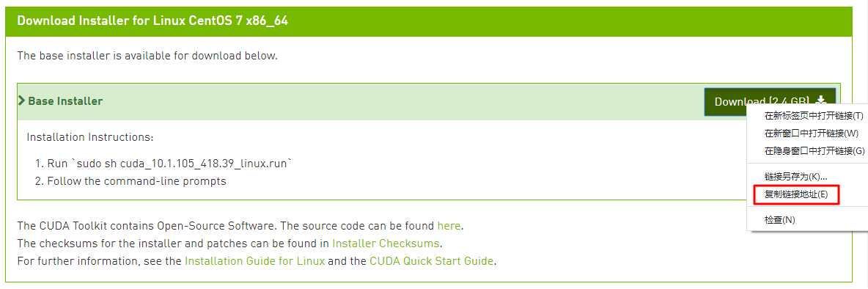
Task: Select 复制链接地址(E) to copy link address
Action: [796, 194]
